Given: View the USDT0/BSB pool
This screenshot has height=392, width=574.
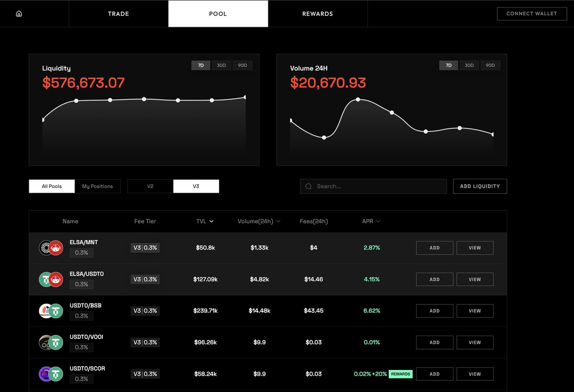Looking at the screenshot, I should tap(475, 311).
